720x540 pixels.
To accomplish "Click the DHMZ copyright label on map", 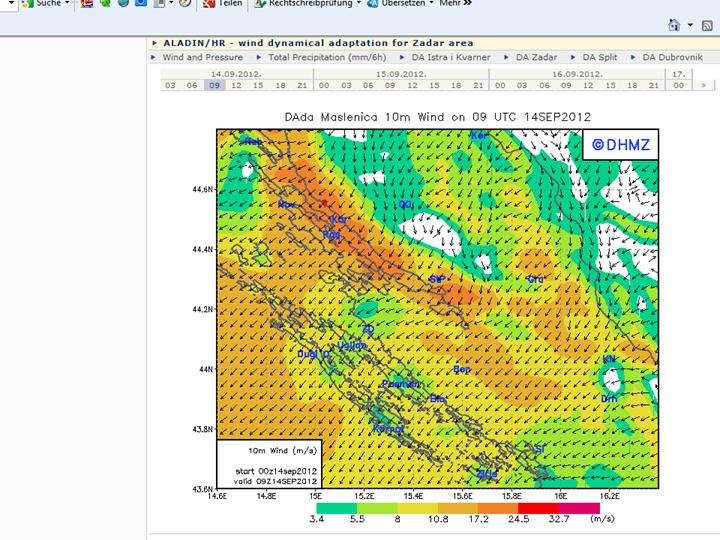I will [x=619, y=145].
